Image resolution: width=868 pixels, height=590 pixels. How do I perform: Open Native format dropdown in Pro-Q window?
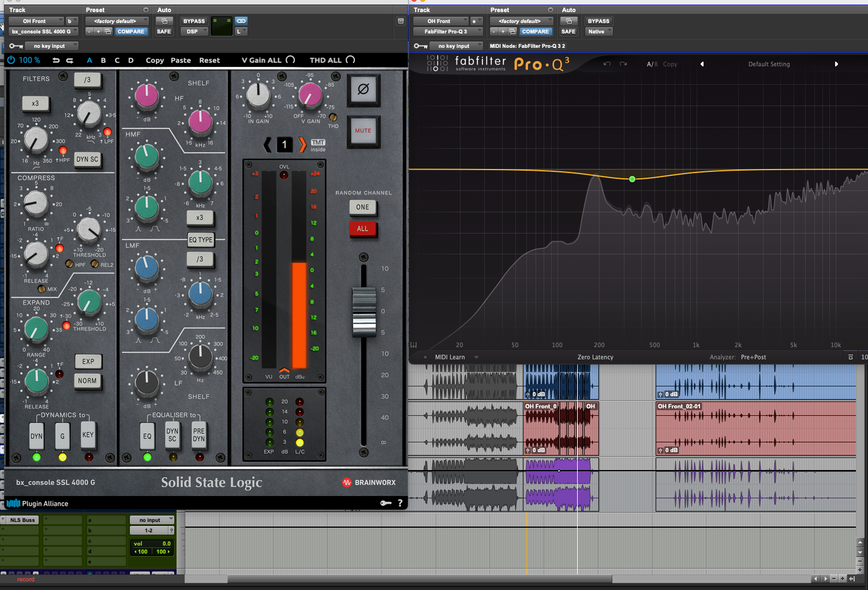(x=599, y=32)
